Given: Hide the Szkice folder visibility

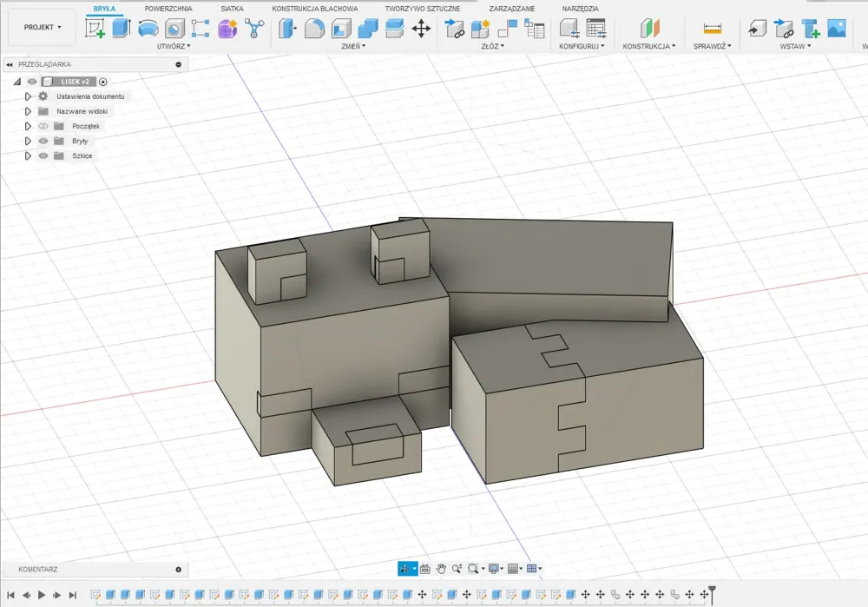Looking at the screenshot, I should tap(43, 155).
